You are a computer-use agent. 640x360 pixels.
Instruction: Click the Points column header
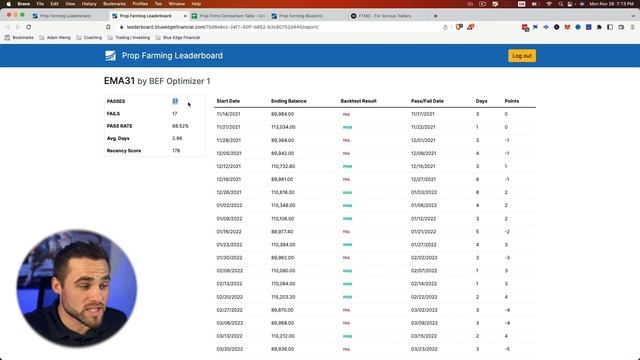point(512,101)
